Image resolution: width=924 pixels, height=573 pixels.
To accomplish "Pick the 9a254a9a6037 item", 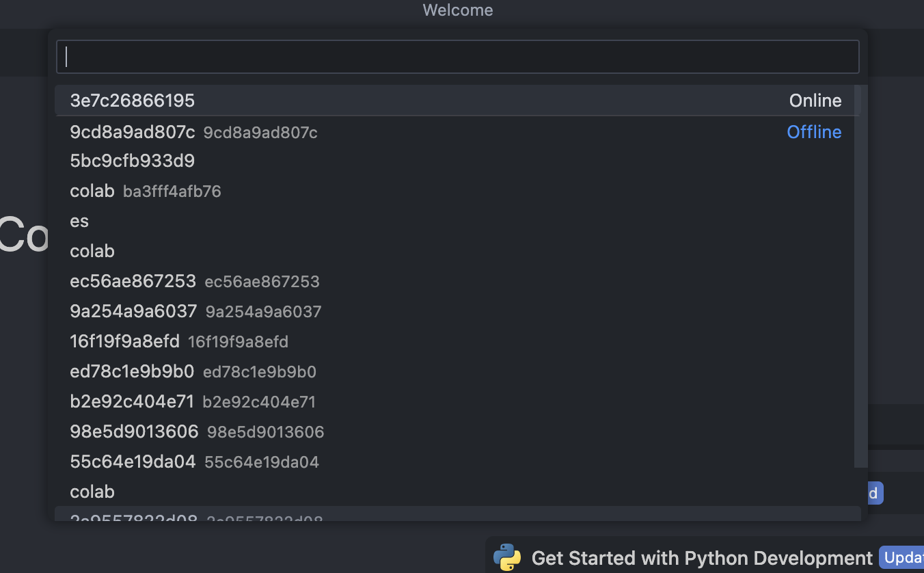I will (133, 311).
